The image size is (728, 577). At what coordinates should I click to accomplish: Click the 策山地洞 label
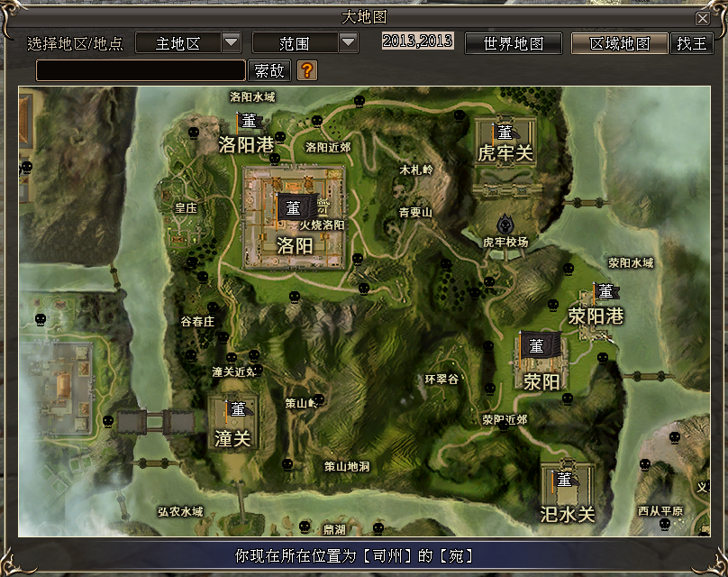pos(347,466)
